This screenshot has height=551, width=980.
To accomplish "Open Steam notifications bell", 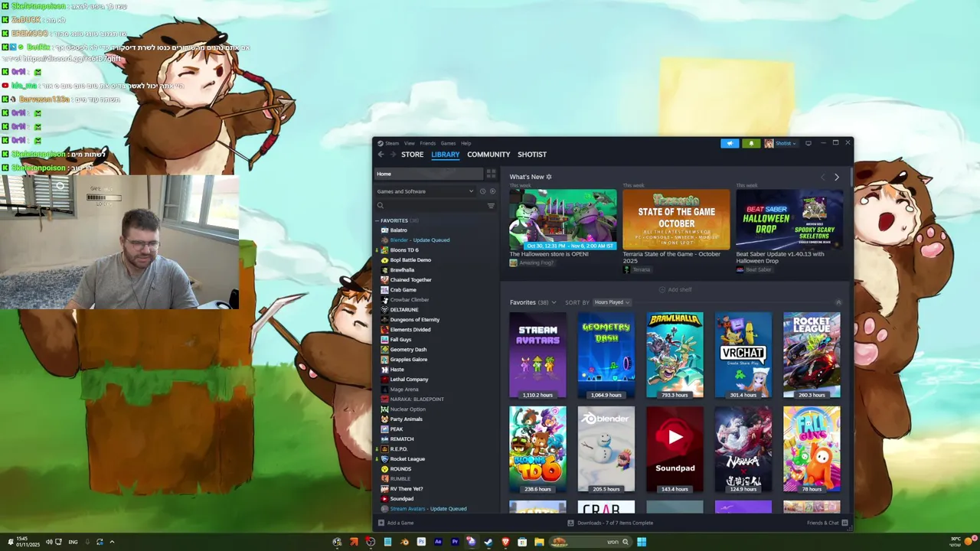I will pyautogui.click(x=751, y=143).
